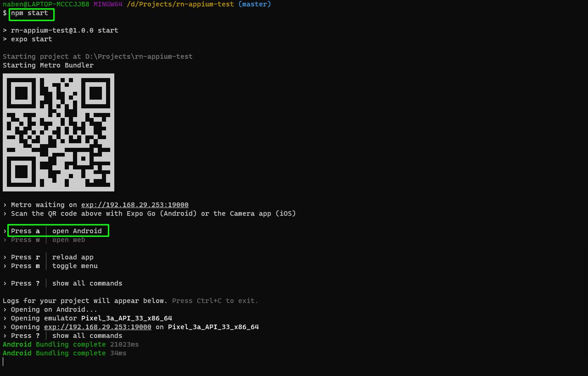This screenshot has width=588, height=376.
Task: Click the '(master)' branch name
Action: coord(255,4)
